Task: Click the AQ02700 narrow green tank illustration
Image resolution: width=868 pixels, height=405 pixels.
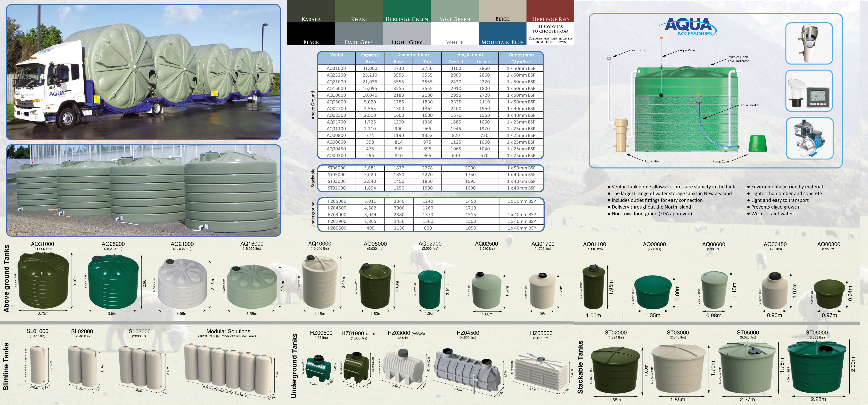Action: [x=430, y=289]
